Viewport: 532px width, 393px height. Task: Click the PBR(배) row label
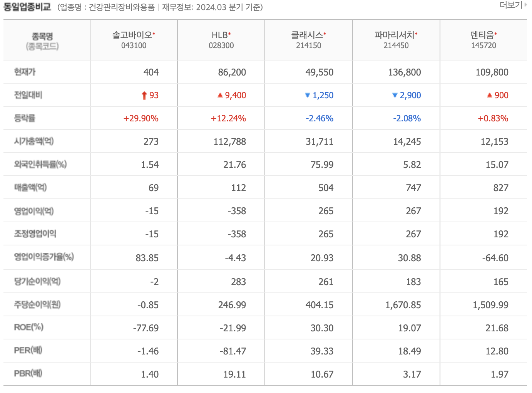[28, 373]
